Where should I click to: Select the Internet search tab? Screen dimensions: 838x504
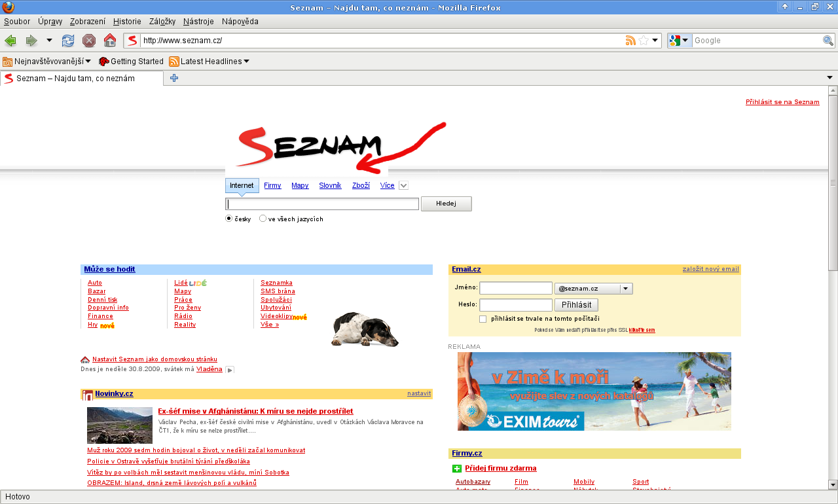click(242, 186)
